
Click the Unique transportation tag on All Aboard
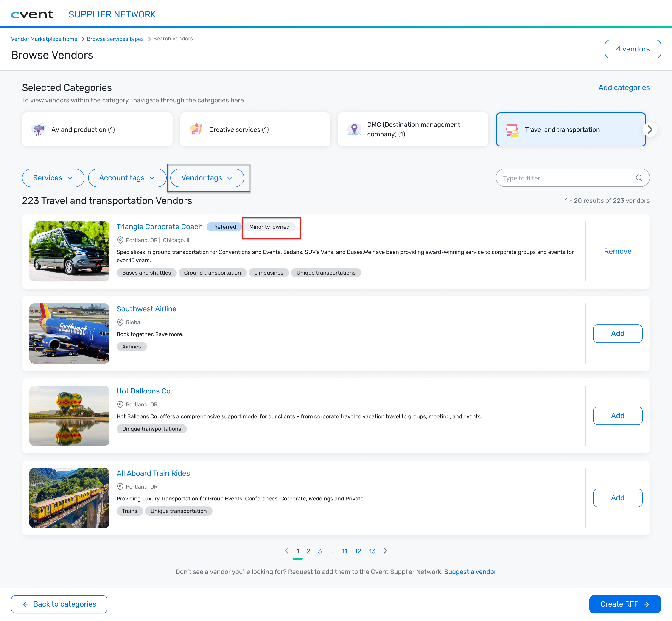179,511
